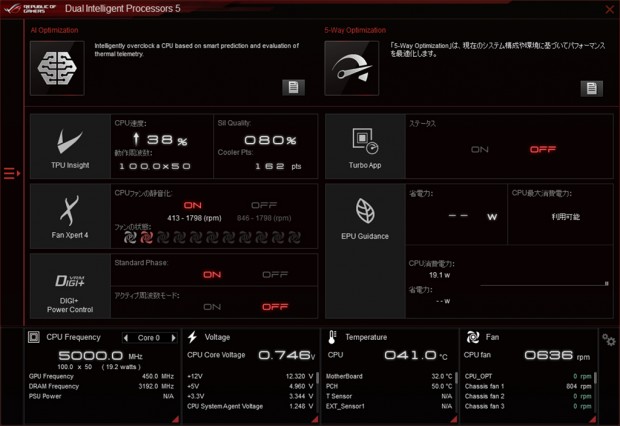Open AI Optimization document report icon
This screenshot has width=620, height=426.
click(293, 87)
